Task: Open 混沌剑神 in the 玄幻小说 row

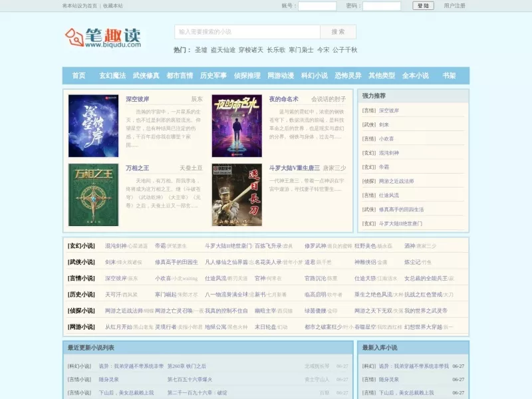Action: point(116,246)
